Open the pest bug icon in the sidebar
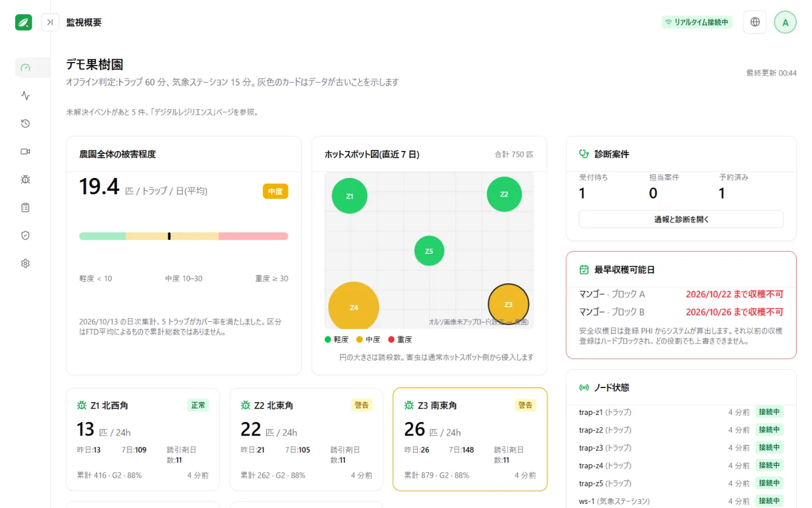This screenshot has height=508, width=812. point(25,180)
